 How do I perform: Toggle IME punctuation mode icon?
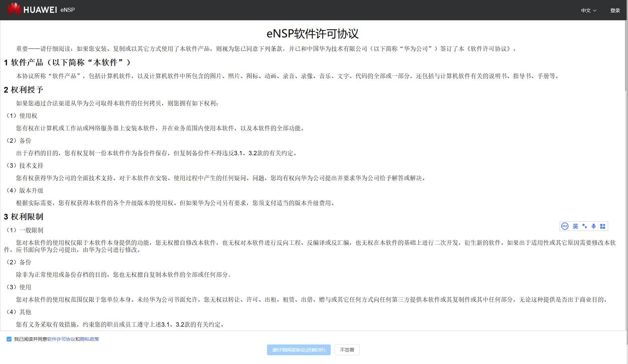(585, 226)
